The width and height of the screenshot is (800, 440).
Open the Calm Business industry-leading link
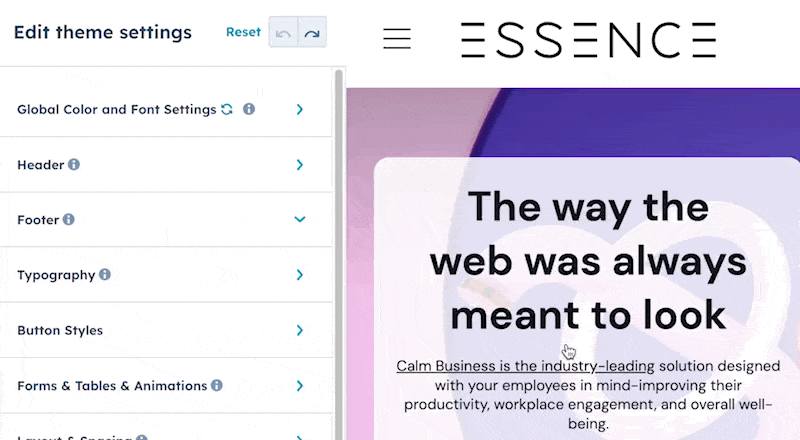pyautogui.click(x=526, y=366)
